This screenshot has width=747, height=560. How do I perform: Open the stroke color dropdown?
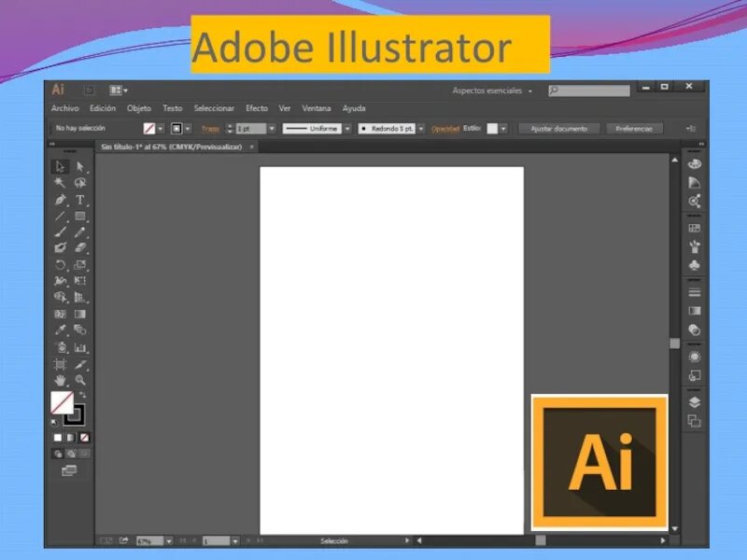pos(188,129)
